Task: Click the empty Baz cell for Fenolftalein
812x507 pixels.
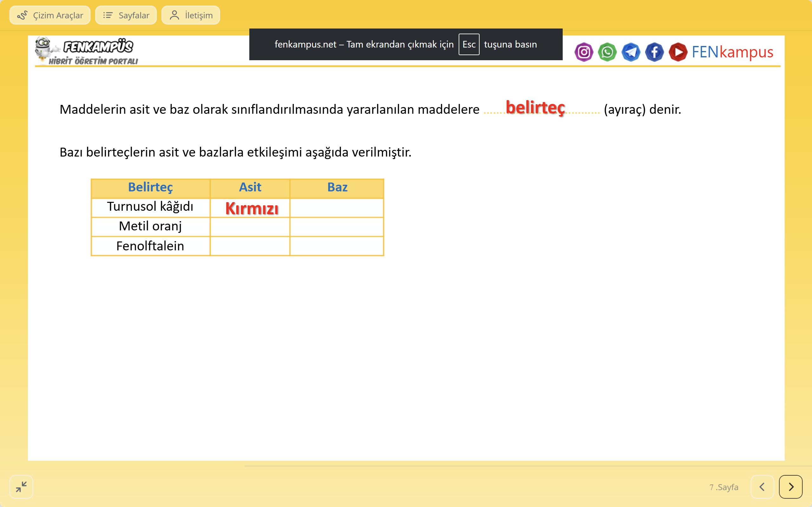Action: pos(337,246)
